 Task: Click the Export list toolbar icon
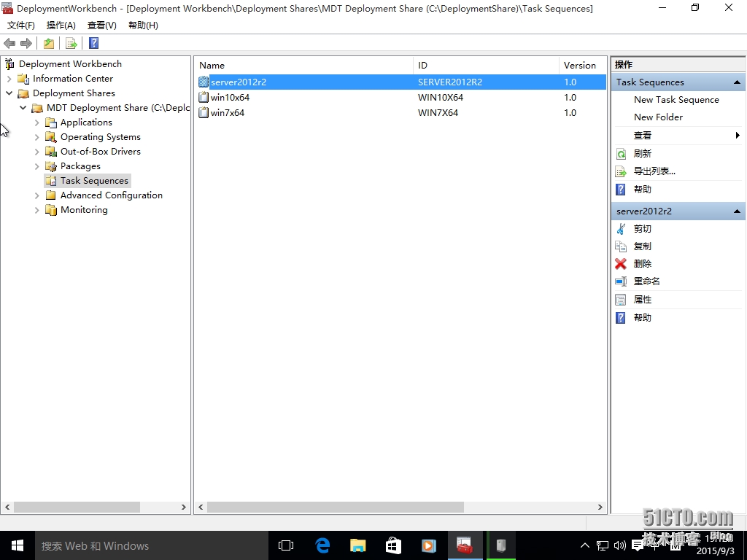click(71, 43)
